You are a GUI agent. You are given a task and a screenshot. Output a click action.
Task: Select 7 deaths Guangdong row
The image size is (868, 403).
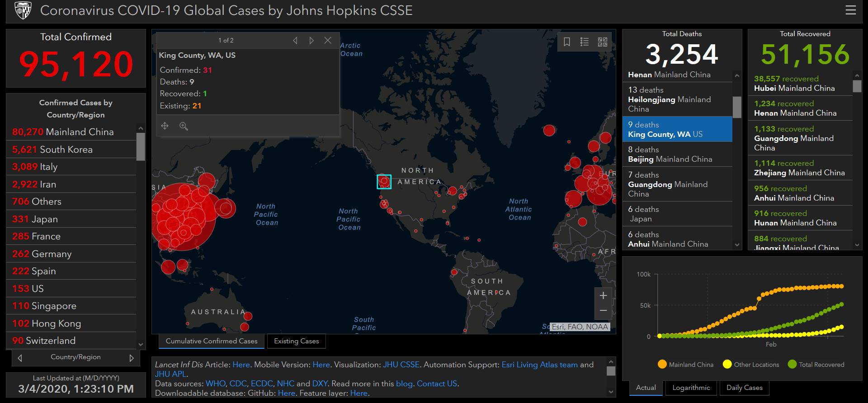677,184
